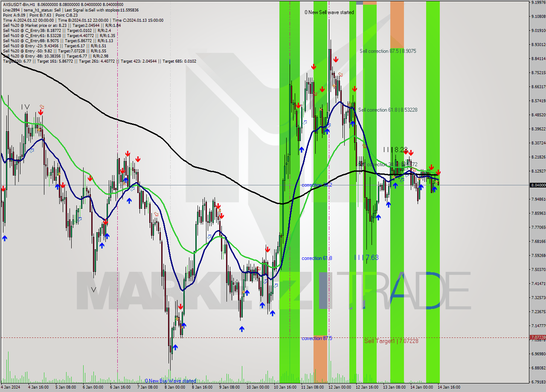Click '4 Jan 16:00' on the time axis
The width and height of the screenshot is (546, 392).
tap(38, 387)
